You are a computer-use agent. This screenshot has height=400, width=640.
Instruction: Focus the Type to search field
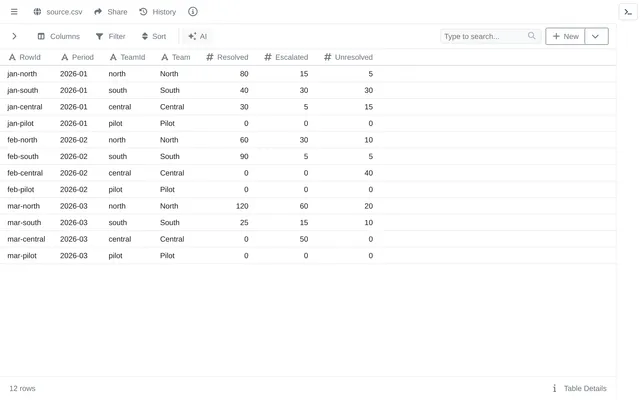(x=491, y=36)
